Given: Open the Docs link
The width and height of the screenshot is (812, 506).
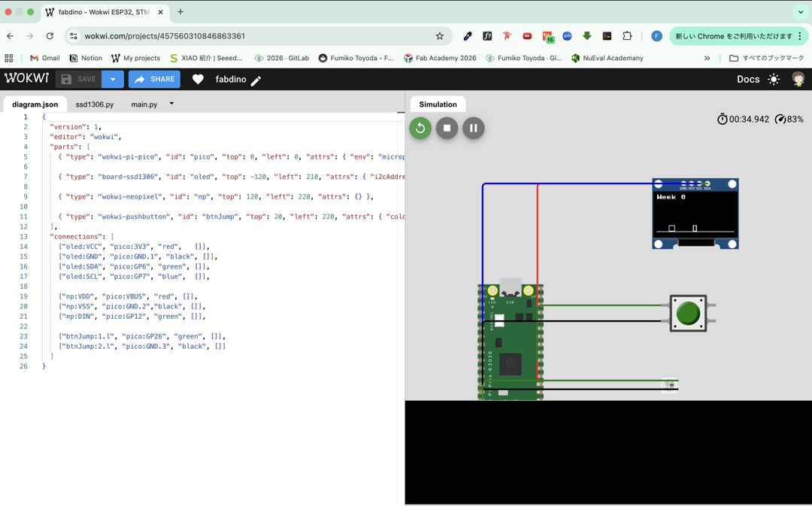Looking at the screenshot, I should point(748,79).
